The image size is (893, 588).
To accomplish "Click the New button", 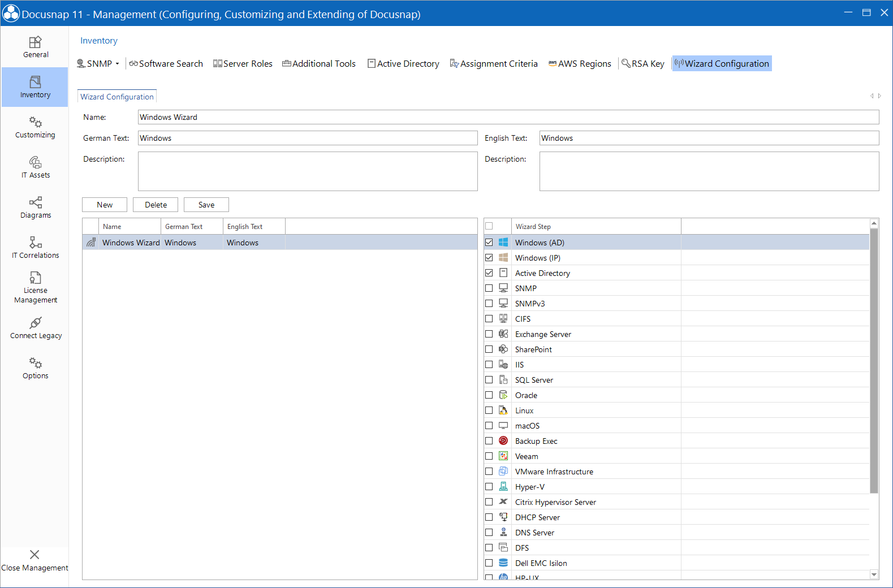I will (x=105, y=205).
